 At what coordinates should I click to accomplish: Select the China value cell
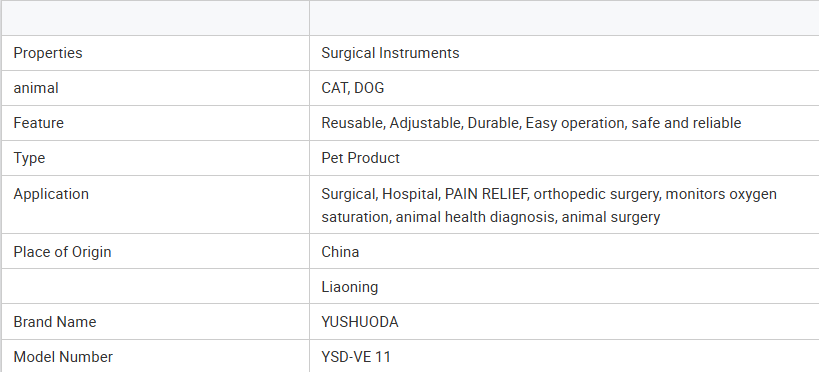click(564, 251)
